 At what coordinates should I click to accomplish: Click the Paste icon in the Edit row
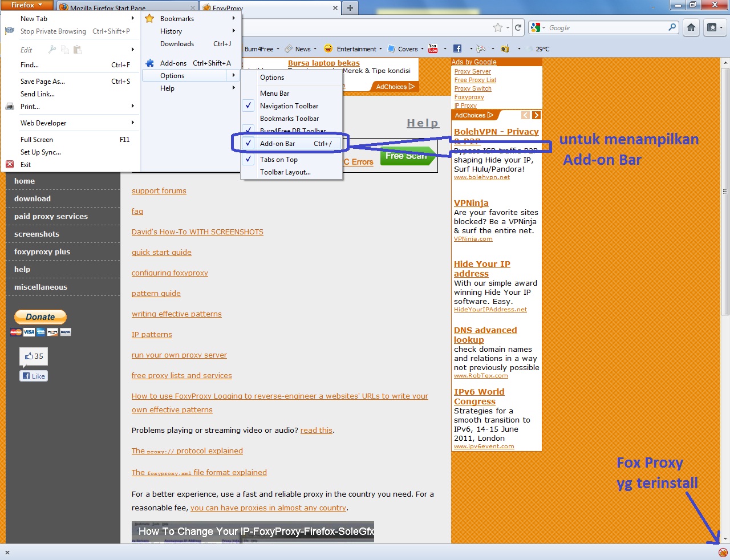coord(78,50)
